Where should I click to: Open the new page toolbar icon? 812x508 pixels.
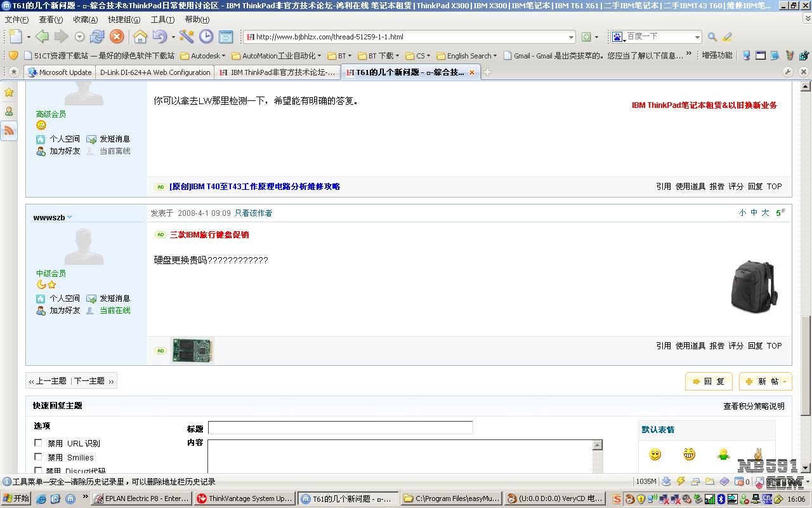point(15,37)
